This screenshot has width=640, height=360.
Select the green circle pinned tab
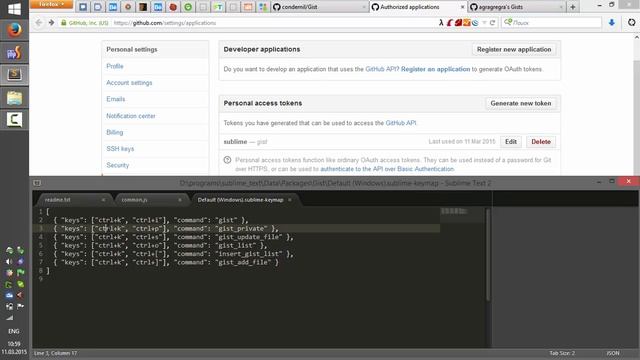[188, 7]
